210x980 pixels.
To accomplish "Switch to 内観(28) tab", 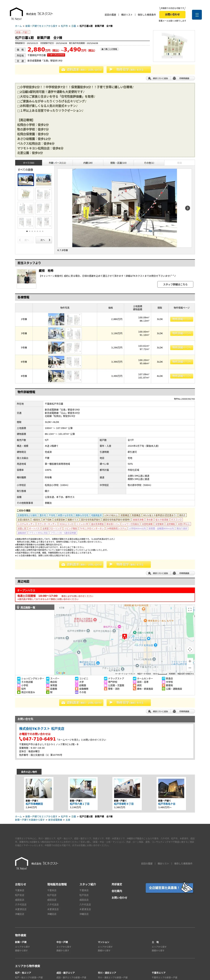I will pyautogui.click(x=88, y=163).
